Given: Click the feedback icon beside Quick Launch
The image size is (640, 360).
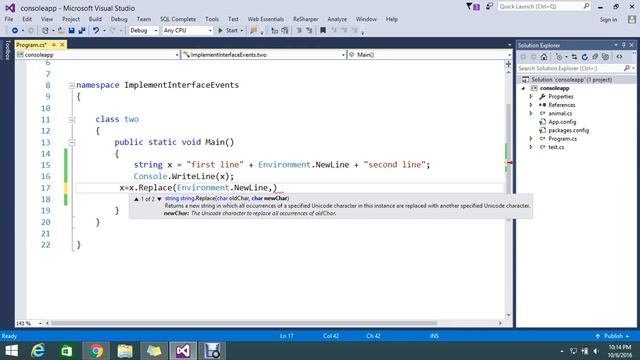Looking at the screenshot, I should click(x=489, y=7).
